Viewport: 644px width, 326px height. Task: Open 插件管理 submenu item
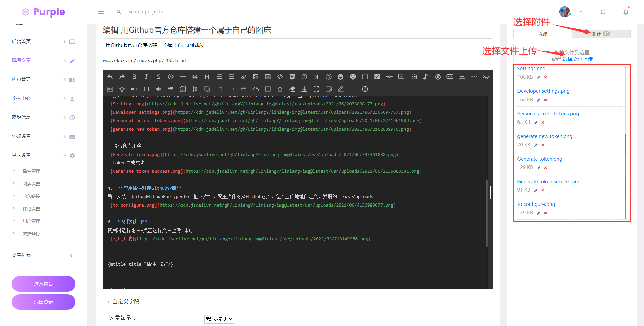(31, 171)
